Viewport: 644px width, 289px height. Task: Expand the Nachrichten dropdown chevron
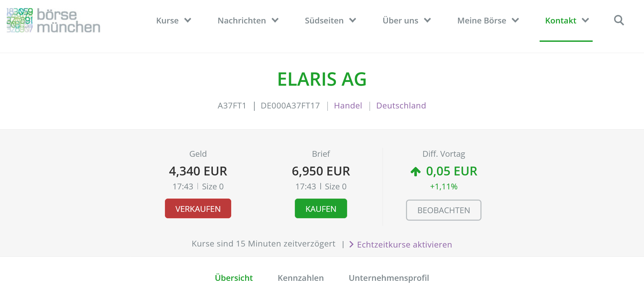[x=275, y=20]
